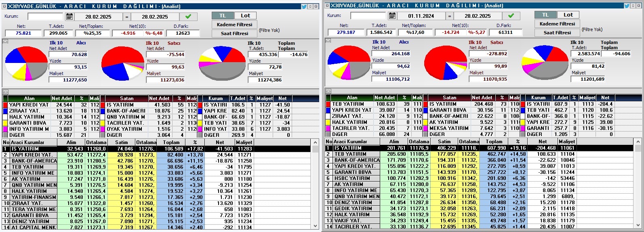Click the Alan header in left summary panel
644x232 pixels.
click(29, 98)
